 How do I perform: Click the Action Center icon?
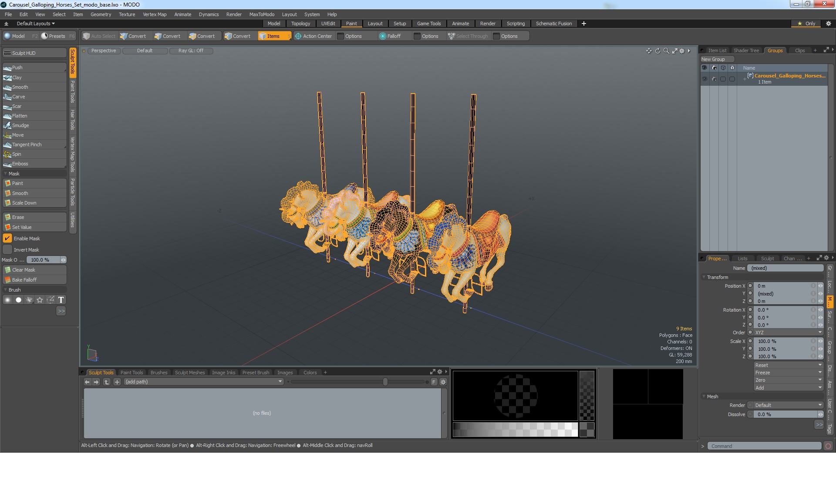pos(298,36)
